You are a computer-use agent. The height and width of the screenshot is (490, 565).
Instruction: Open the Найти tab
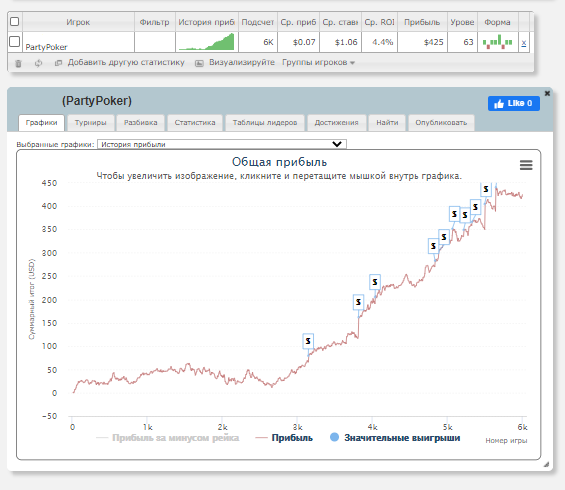coord(387,122)
